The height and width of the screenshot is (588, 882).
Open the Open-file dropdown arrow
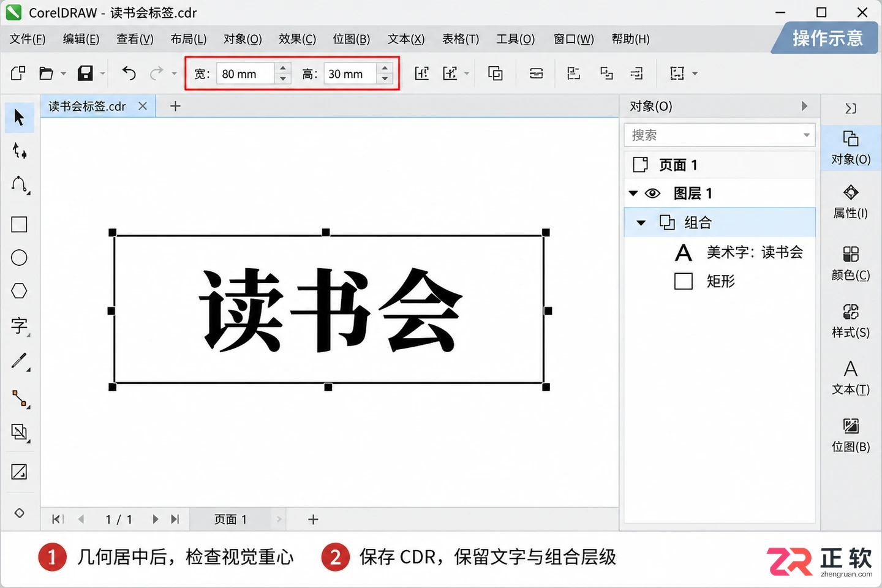click(63, 73)
